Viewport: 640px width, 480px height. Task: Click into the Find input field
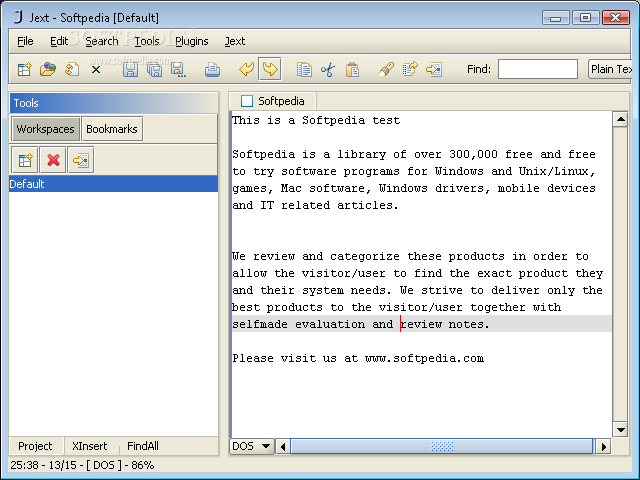click(x=538, y=69)
